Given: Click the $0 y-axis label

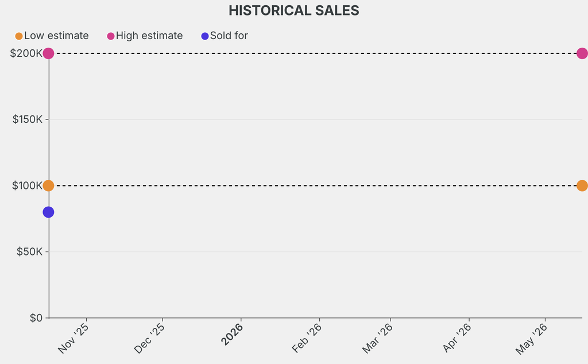Looking at the screenshot, I should [36, 318].
